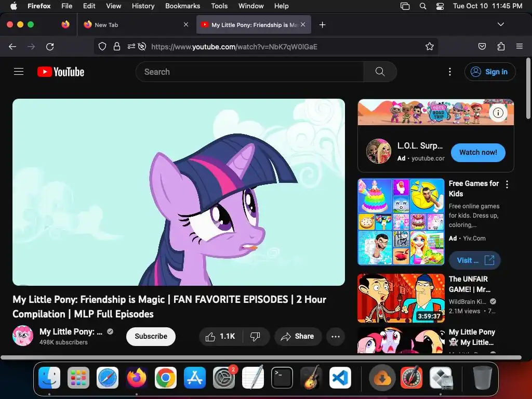Click the horizontal scrollbar below the page

coord(261,357)
